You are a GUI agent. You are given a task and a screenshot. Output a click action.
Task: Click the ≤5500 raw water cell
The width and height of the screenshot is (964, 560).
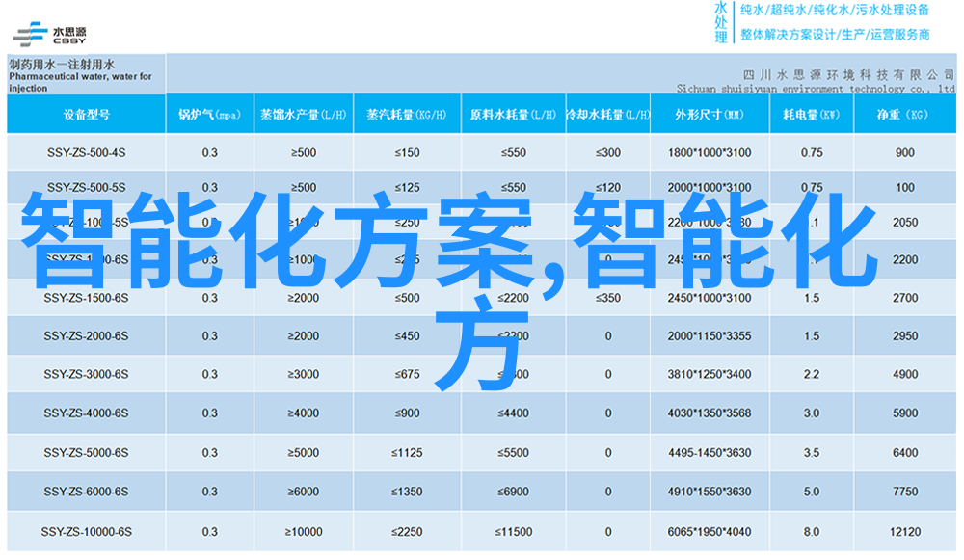(x=514, y=453)
